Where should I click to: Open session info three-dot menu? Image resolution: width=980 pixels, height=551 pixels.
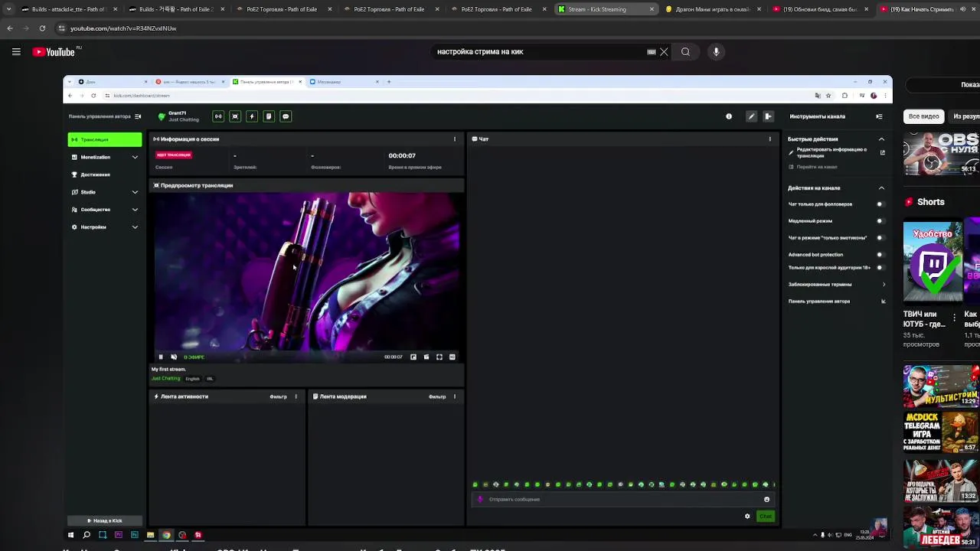point(455,139)
